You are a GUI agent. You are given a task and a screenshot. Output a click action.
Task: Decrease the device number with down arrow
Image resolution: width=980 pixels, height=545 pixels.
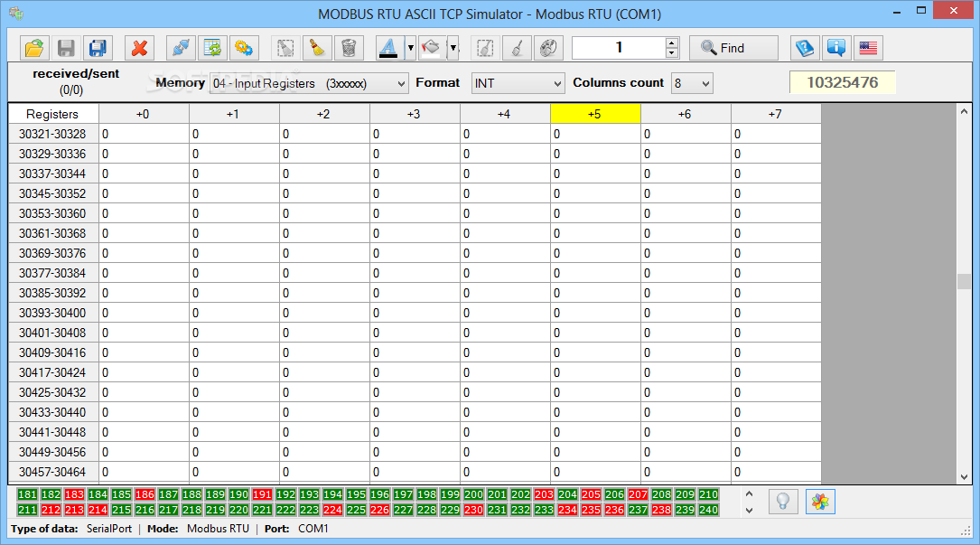pos(672,53)
